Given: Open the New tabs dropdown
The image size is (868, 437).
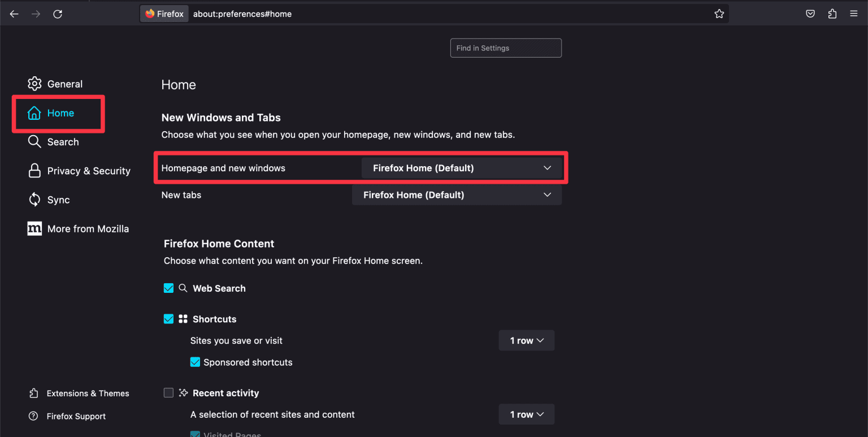Looking at the screenshot, I should [457, 194].
